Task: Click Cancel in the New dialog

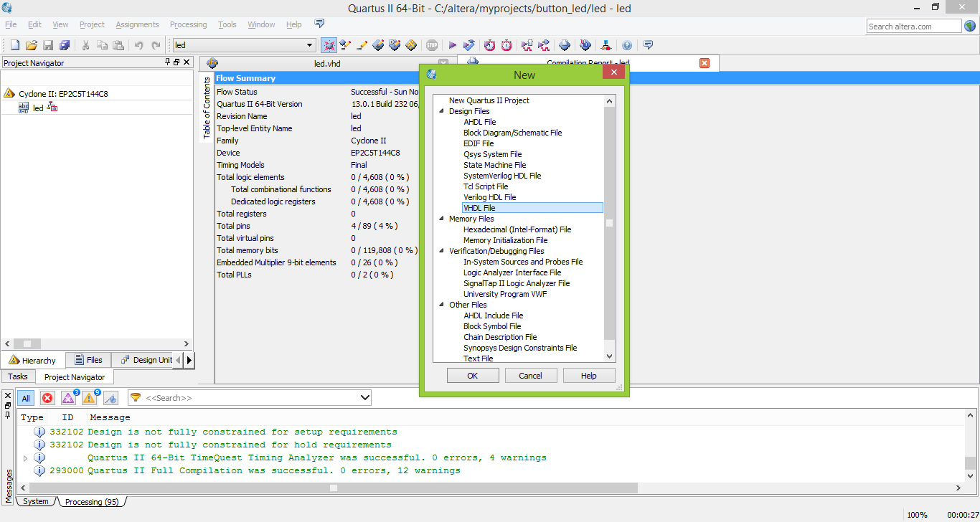Action: (530, 376)
